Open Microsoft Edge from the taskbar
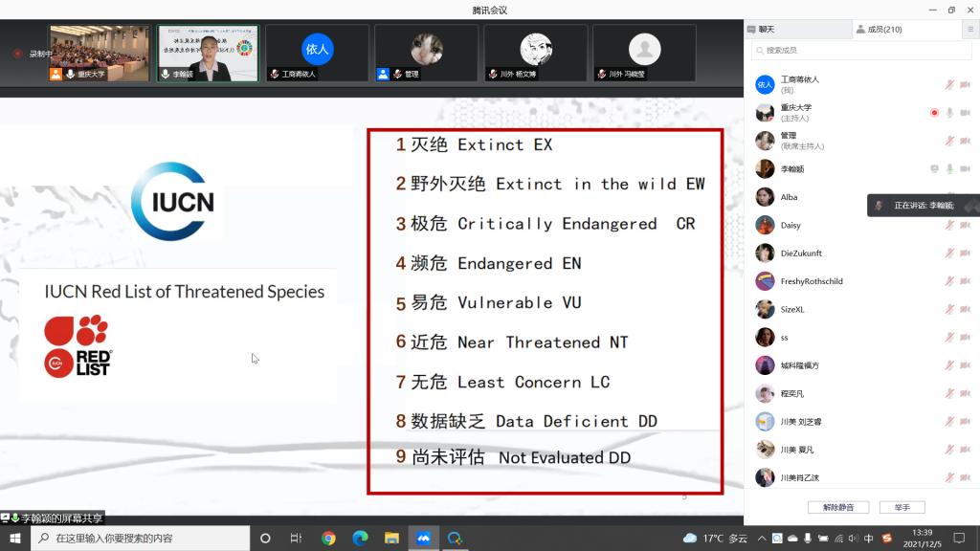Image resolution: width=980 pixels, height=551 pixels. click(360, 538)
